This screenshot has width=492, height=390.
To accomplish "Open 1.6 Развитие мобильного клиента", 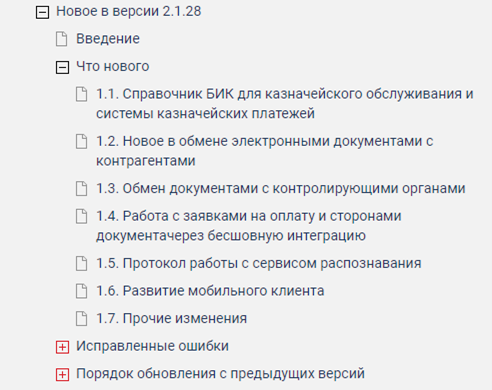I will [210, 291].
